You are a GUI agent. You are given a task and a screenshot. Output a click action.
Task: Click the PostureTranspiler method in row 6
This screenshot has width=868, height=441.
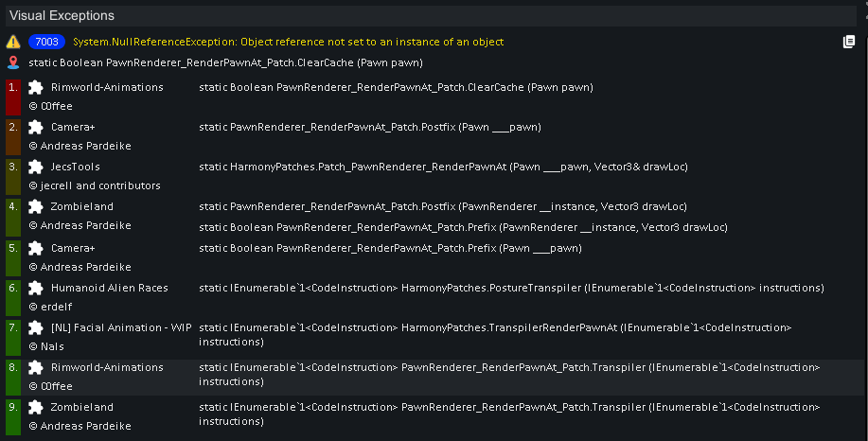pyautogui.click(x=511, y=288)
